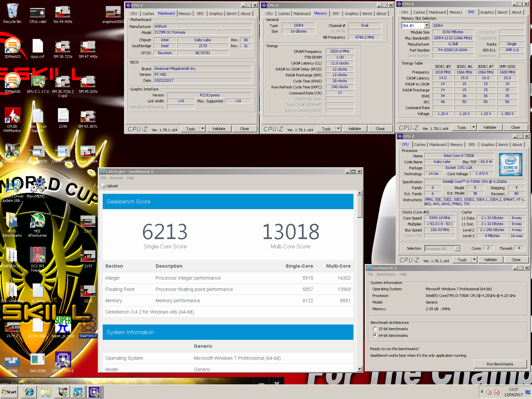The width and height of the screenshot is (532, 399).
Task: Launch super_pi_mod desktop icon
Action: 63,327
